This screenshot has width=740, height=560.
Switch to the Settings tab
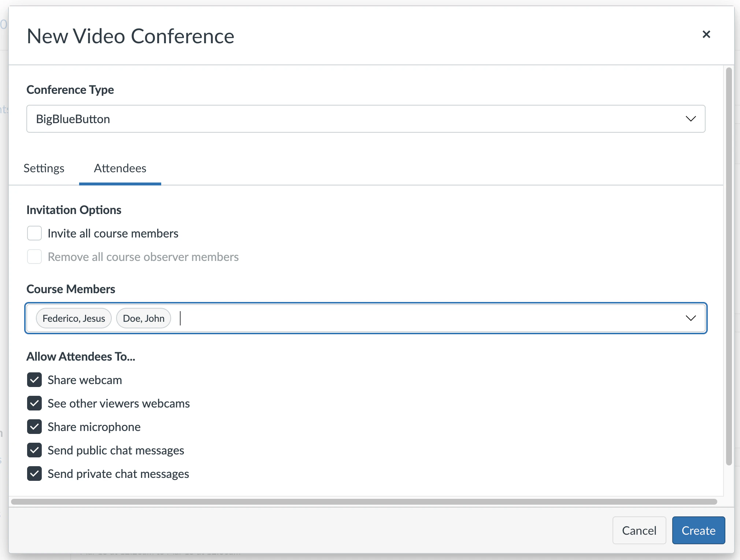point(44,168)
